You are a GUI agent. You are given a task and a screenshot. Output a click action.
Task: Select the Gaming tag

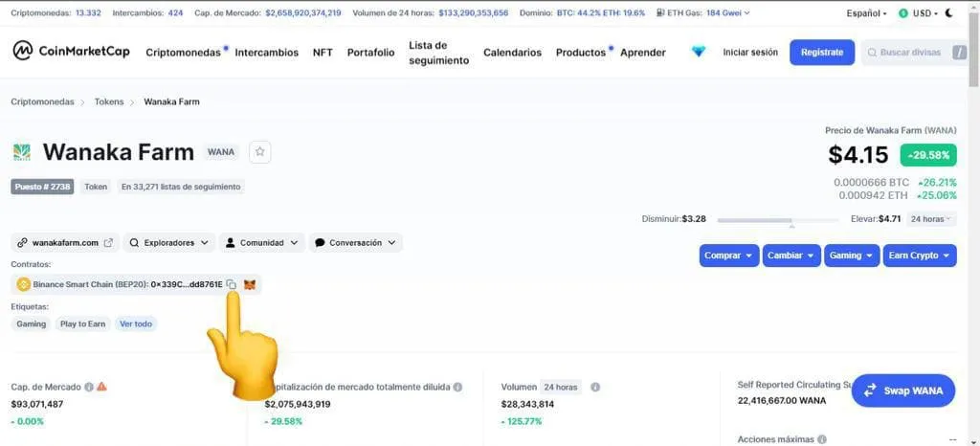click(x=32, y=323)
